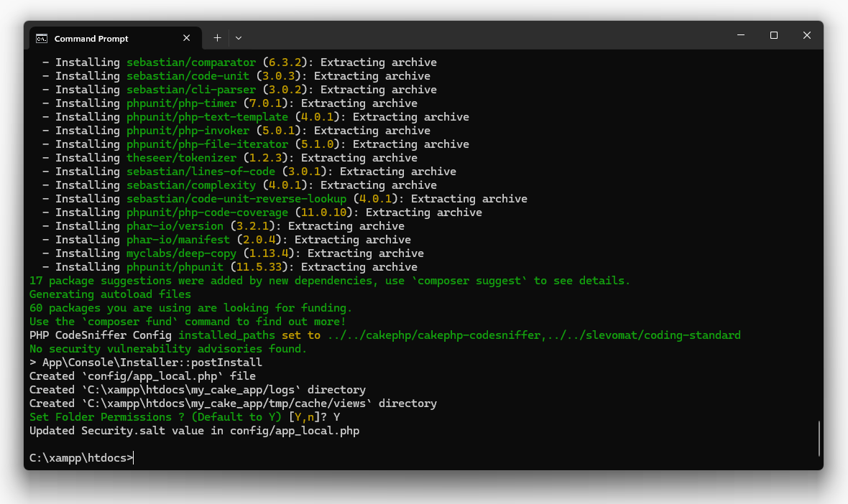Click the Command Prompt tab icon

point(42,38)
